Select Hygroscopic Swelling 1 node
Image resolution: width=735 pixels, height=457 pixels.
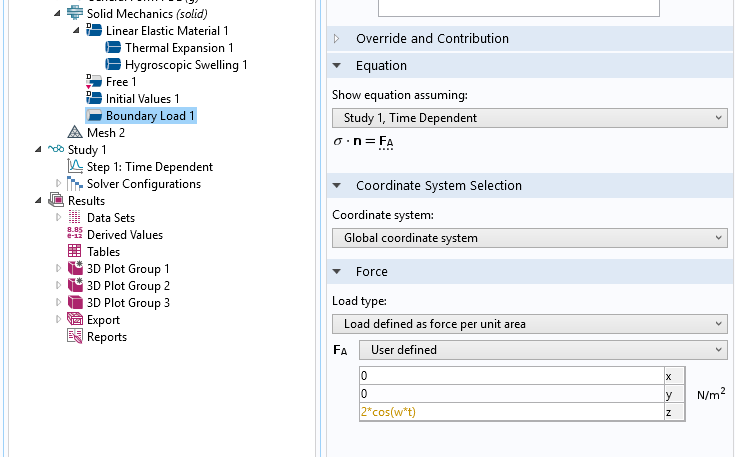coord(186,65)
